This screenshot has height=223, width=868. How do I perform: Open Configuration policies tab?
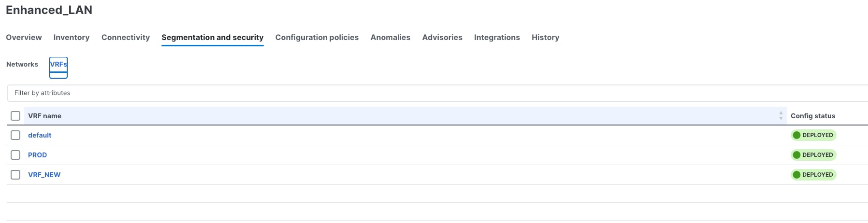[317, 38]
